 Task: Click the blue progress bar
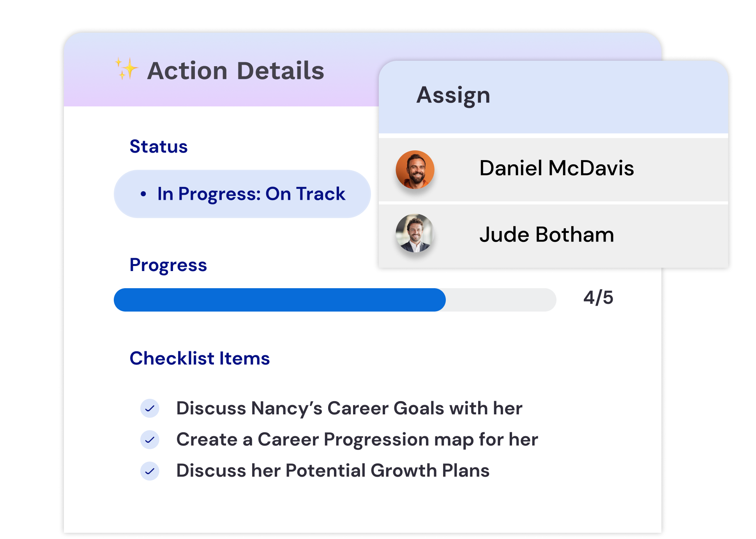coord(280,300)
